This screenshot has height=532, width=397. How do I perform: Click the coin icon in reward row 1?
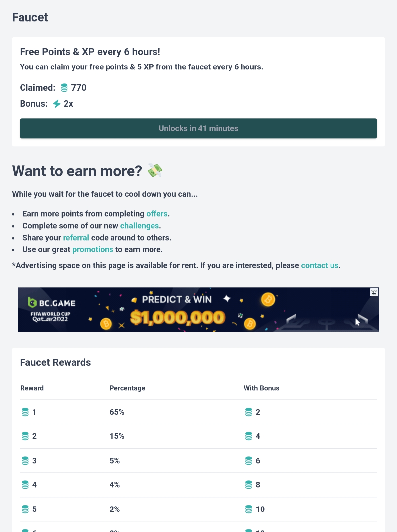pyautogui.click(x=25, y=412)
